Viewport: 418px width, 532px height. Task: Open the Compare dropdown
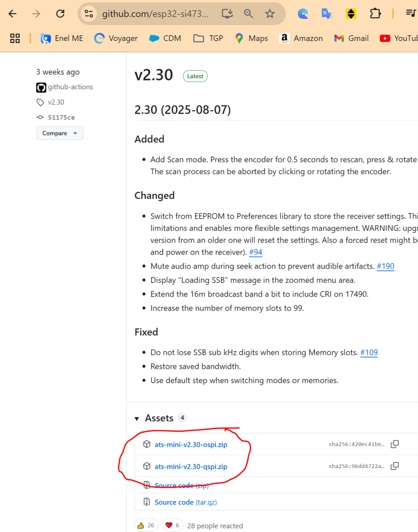[x=60, y=133]
